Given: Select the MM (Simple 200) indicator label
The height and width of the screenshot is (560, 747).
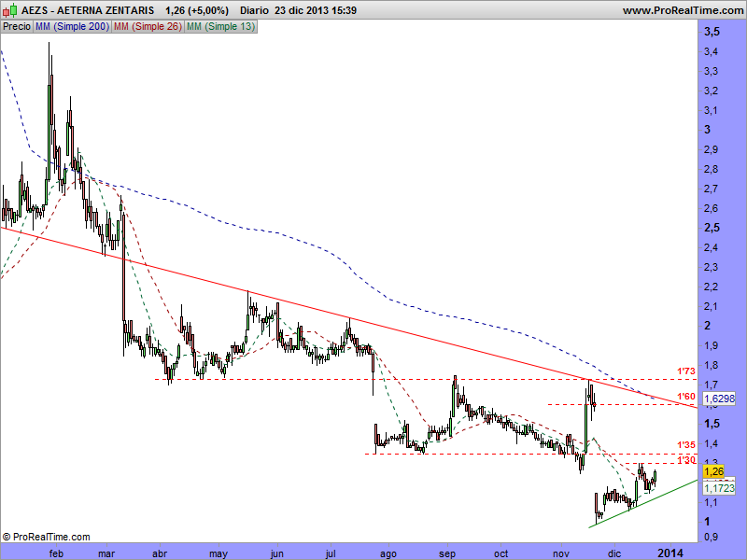Looking at the screenshot, I should click(73, 27).
